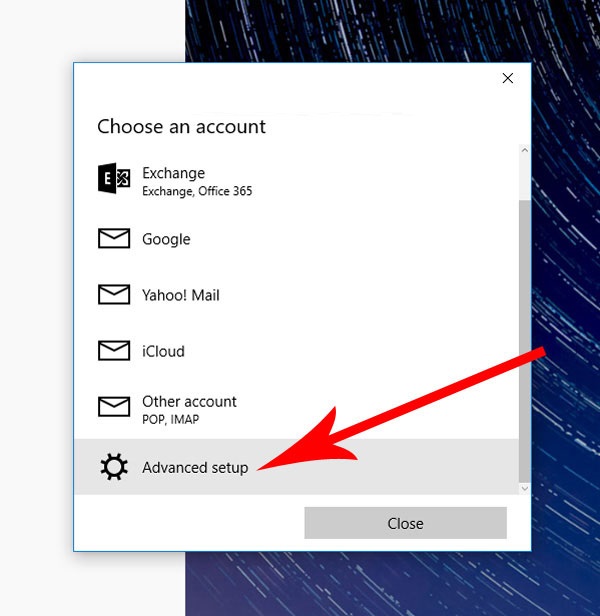
Task: Click the "POP, IMAP" subtitle text
Action: point(171,420)
